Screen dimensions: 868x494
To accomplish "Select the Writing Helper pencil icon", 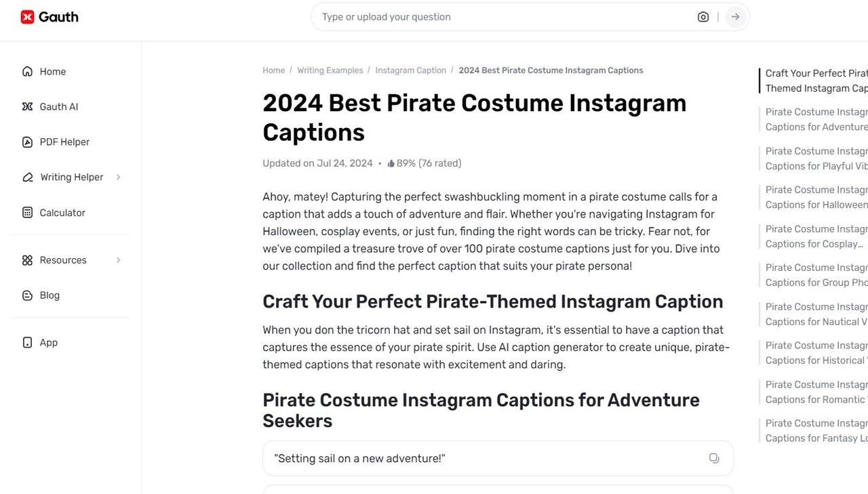I will [27, 177].
